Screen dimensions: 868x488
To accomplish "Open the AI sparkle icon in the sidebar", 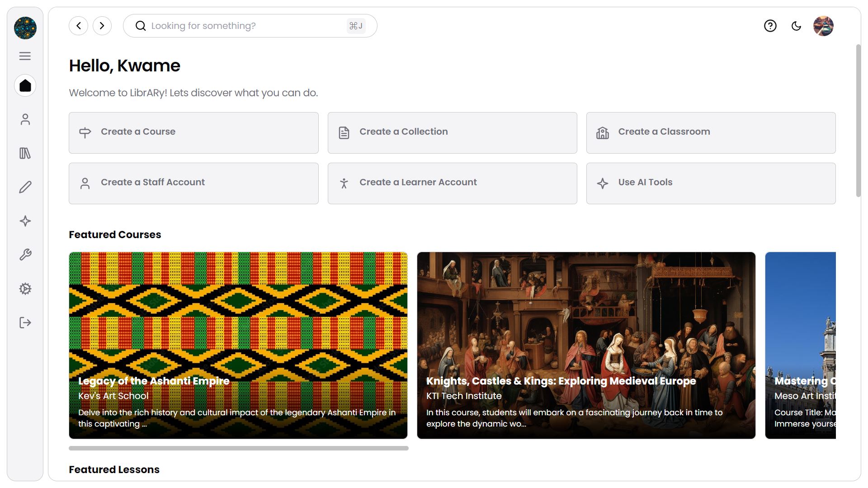I will [25, 221].
